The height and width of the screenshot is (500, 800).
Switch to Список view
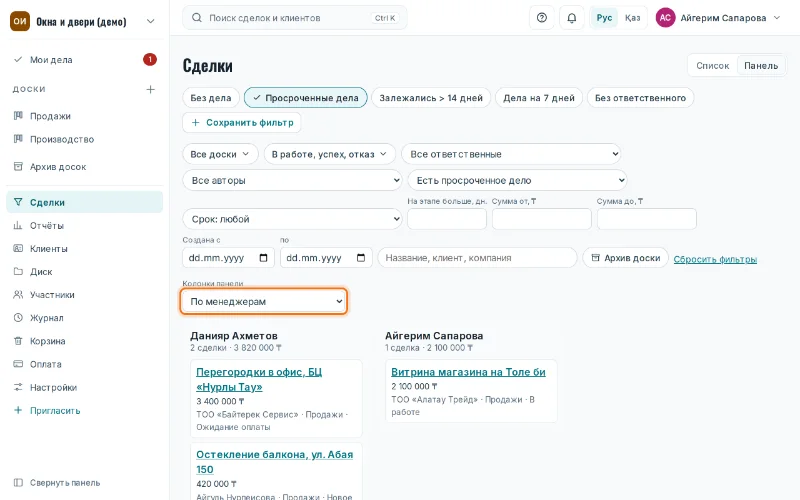click(x=713, y=65)
